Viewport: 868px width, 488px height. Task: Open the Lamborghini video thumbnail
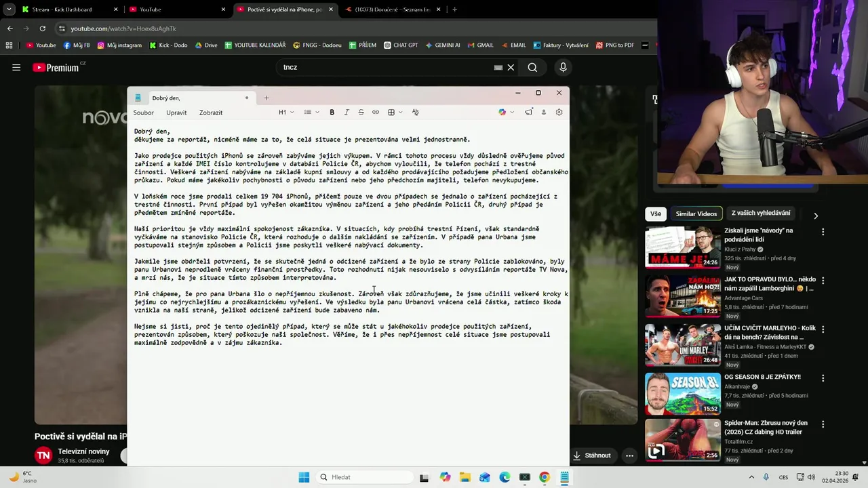(x=682, y=296)
